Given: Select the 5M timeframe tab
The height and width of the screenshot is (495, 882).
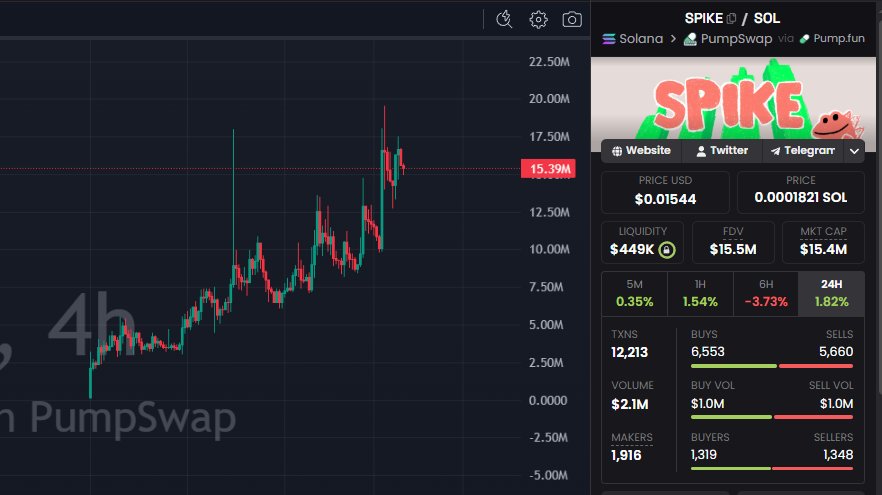Looking at the screenshot, I should (634, 294).
